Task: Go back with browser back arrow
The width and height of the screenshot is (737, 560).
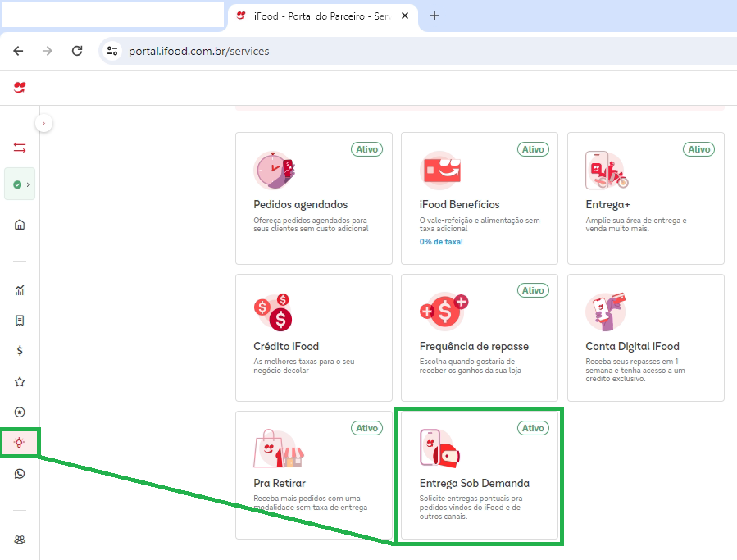Action: tap(18, 51)
